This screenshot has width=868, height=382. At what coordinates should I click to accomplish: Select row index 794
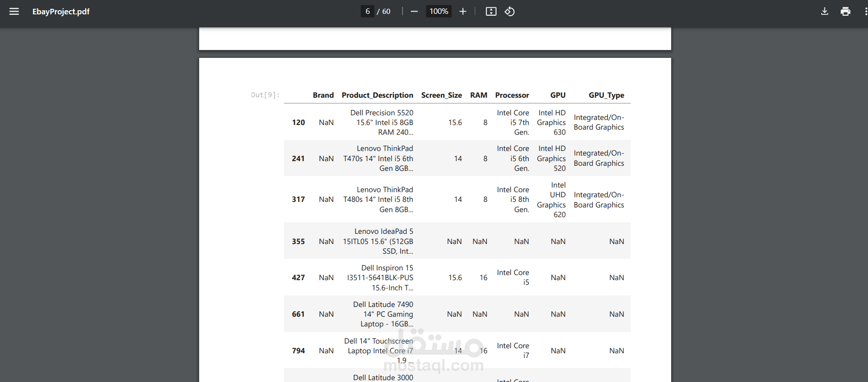(x=298, y=351)
